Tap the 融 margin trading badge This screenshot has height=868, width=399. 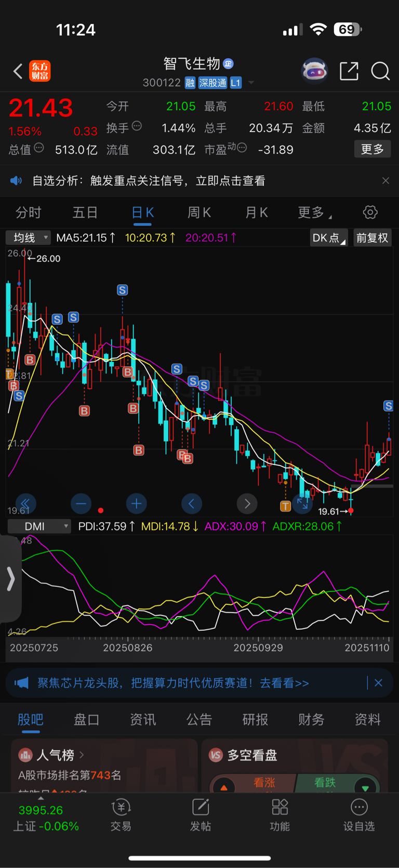[x=190, y=83]
